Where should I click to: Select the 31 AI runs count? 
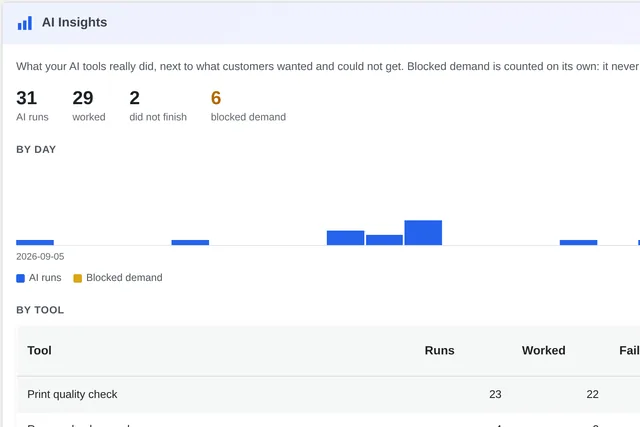pyautogui.click(x=27, y=98)
